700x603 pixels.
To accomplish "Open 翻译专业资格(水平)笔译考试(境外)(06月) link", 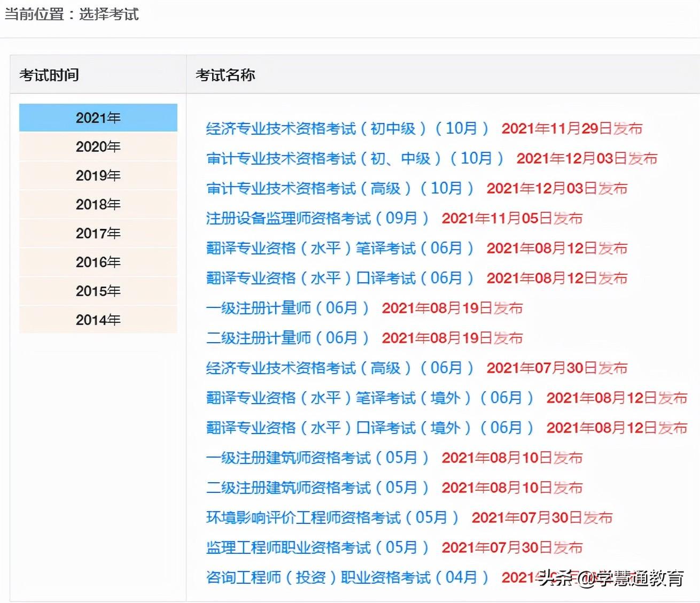I will (370, 398).
